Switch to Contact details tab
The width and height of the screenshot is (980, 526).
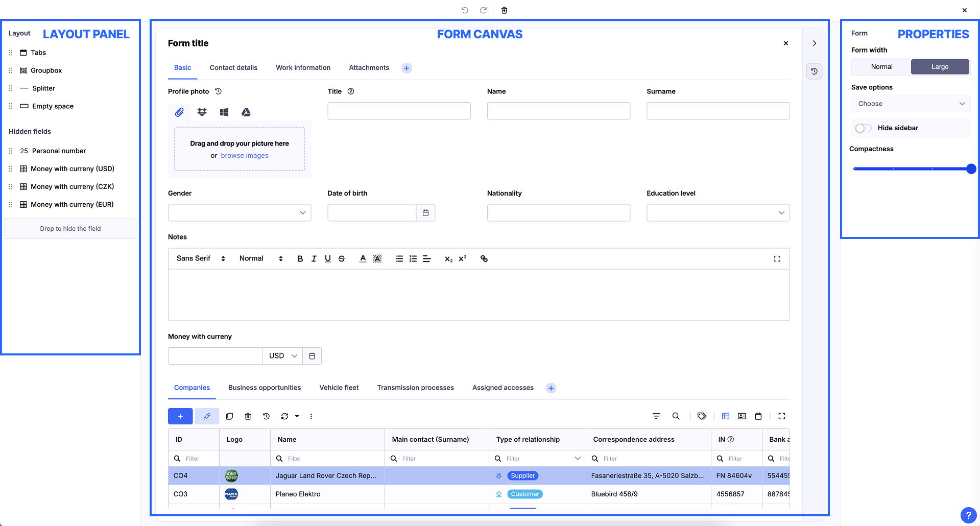click(x=233, y=68)
